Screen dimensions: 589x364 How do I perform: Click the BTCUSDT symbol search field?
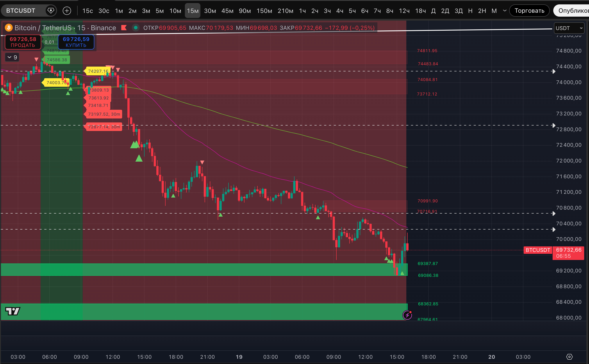21,11
